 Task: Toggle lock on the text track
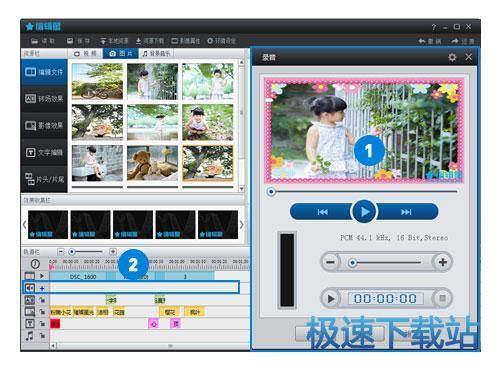[42, 324]
